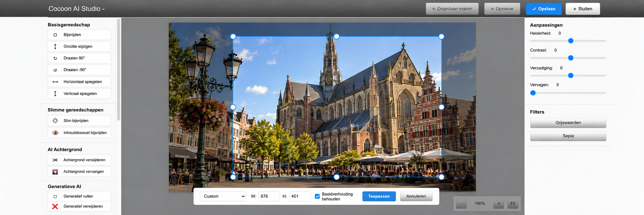Apply the crop with Teepassen

coord(379,196)
